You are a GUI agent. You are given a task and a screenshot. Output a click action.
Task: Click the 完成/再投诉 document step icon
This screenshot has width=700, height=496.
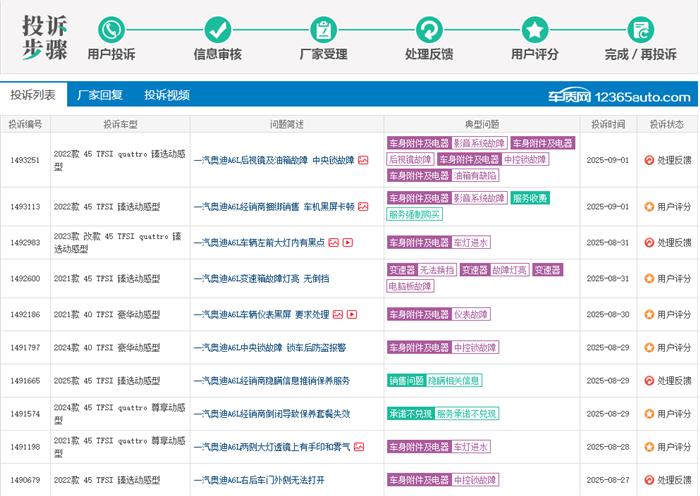[641, 30]
